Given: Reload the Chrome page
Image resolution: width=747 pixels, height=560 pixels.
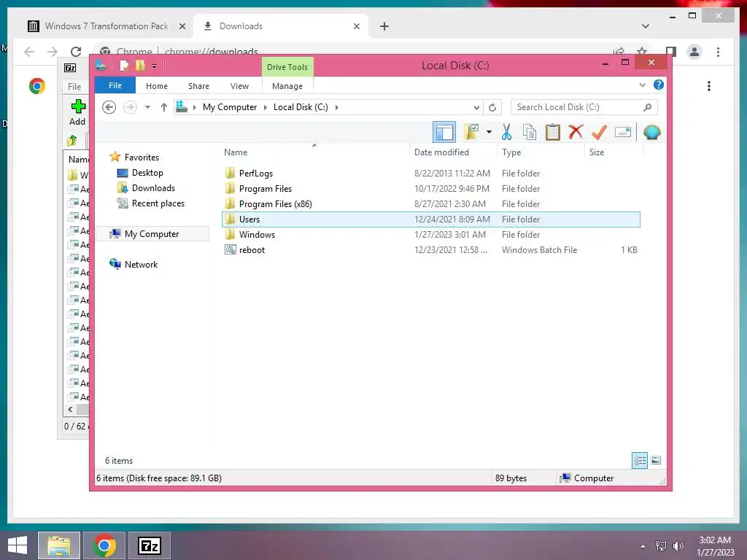Looking at the screenshot, I should click(76, 52).
